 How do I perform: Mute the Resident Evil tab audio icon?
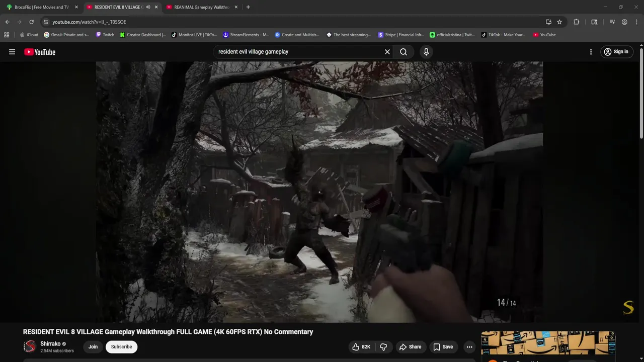[148, 7]
